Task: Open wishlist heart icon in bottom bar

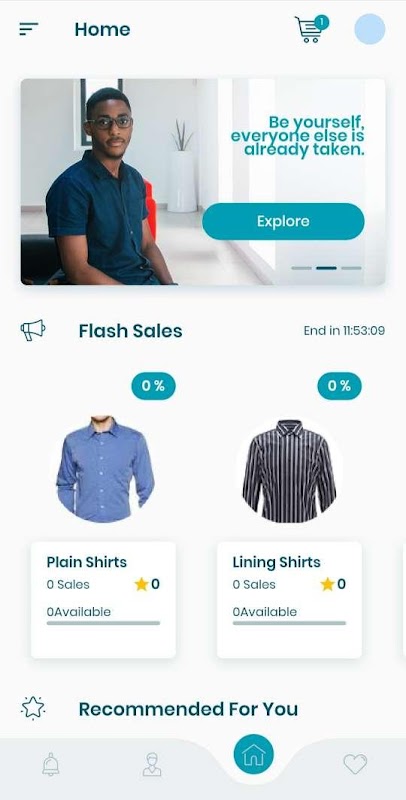Action: coord(355,764)
